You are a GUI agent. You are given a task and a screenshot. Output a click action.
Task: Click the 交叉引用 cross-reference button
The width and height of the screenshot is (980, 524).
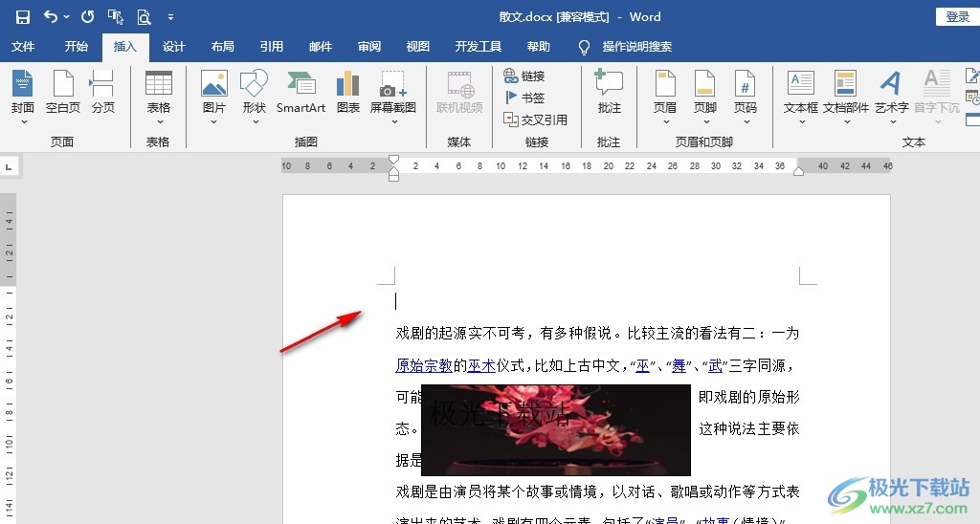[536, 120]
